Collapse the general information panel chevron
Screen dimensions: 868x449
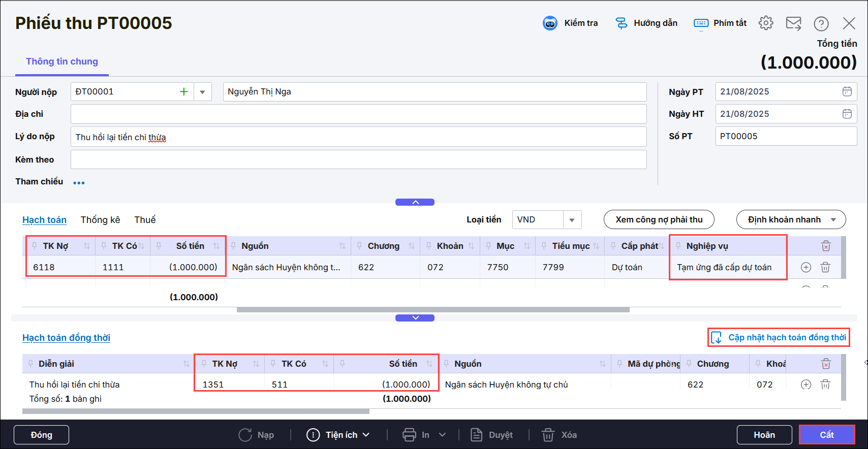coord(415,202)
